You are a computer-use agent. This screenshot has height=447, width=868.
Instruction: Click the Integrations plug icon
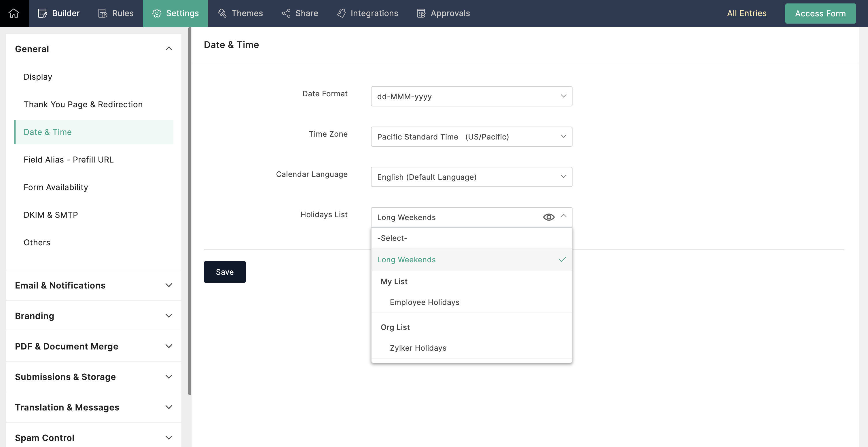341,13
